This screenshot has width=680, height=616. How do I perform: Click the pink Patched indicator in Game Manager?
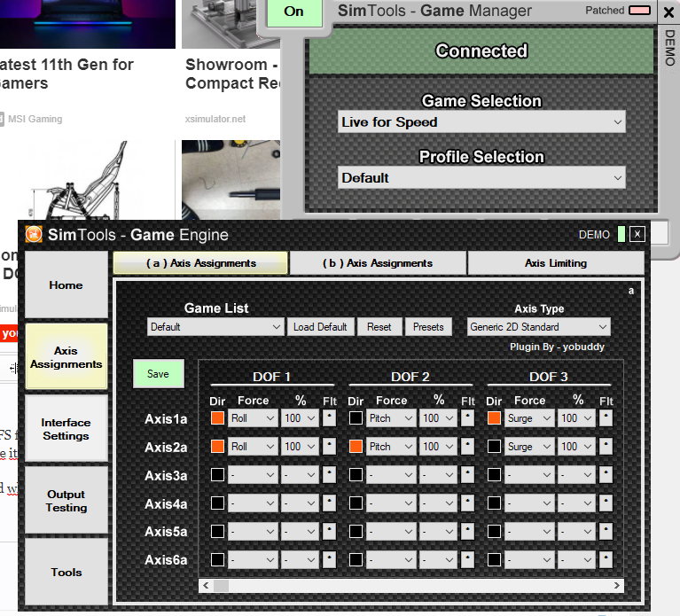[640, 11]
